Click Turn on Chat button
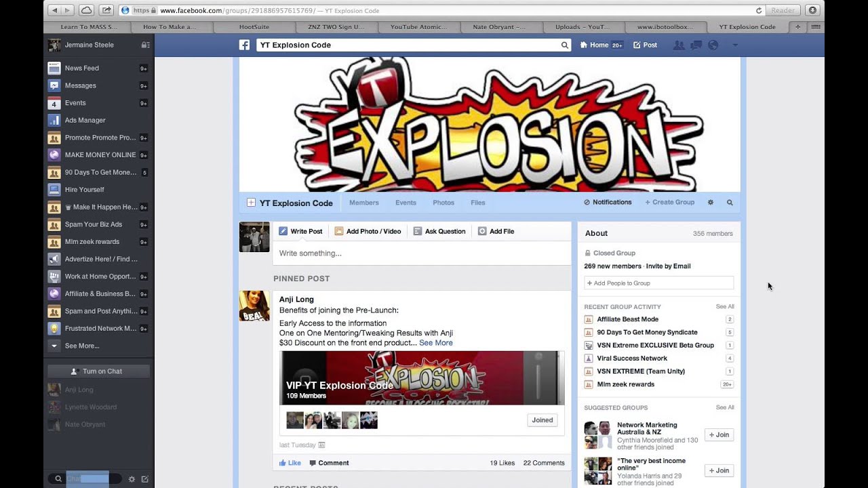The width and height of the screenshot is (868, 488). click(x=98, y=371)
